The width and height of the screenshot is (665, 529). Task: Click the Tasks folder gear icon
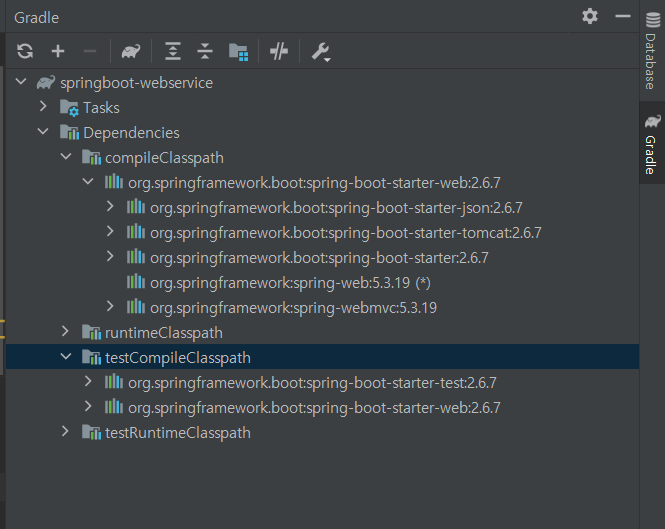click(69, 108)
